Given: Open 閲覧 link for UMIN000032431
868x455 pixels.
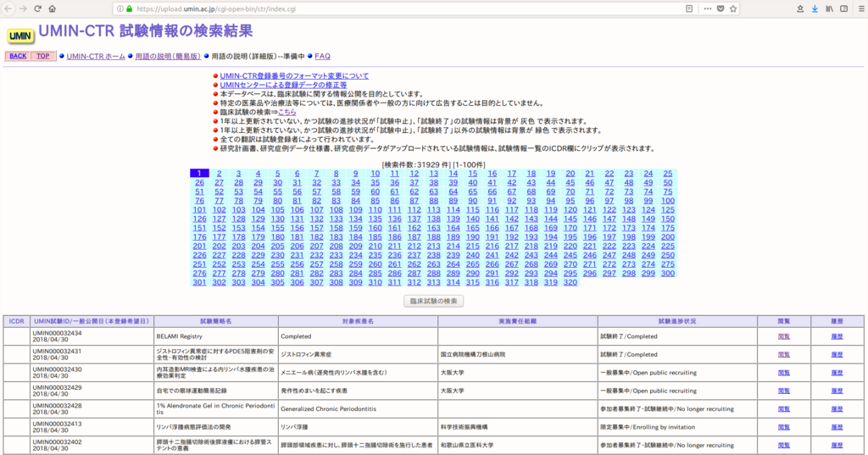Looking at the screenshot, I should (784, 355).
